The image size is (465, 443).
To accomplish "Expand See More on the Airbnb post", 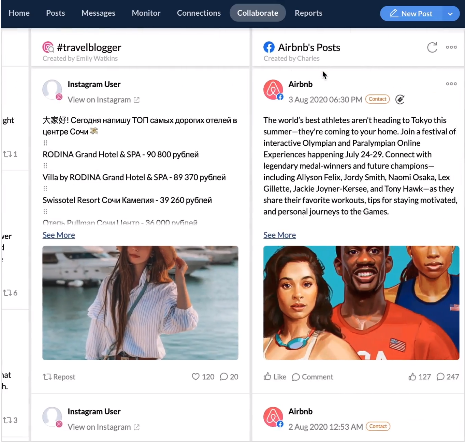I will tap(280, 235).
